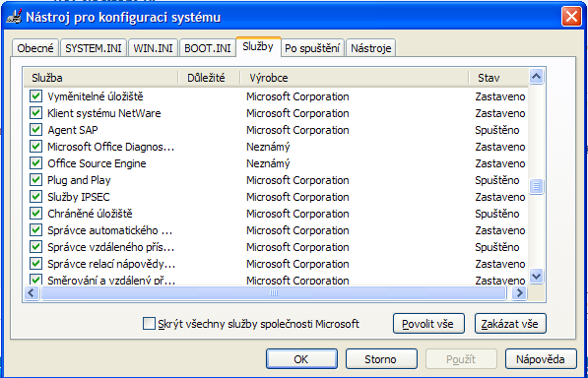Click the horizontal scrollbar right arrow
This screenshot has width=588, height=378.
[519, 293]
